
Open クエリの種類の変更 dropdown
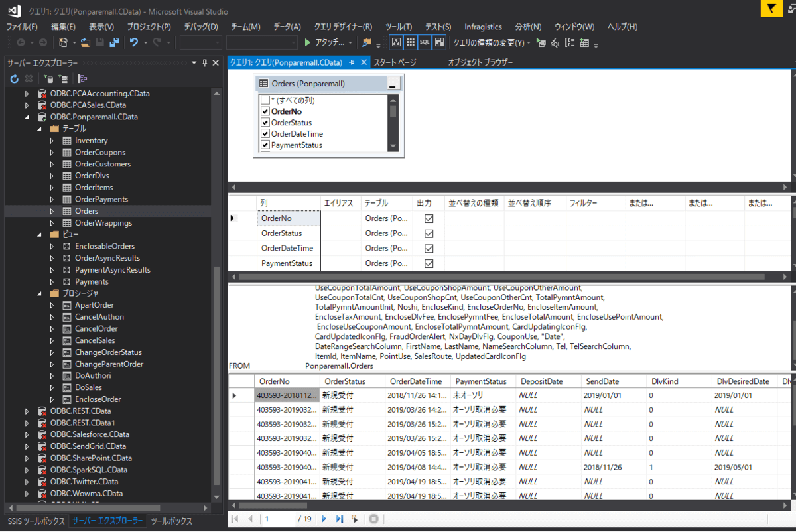491,43
